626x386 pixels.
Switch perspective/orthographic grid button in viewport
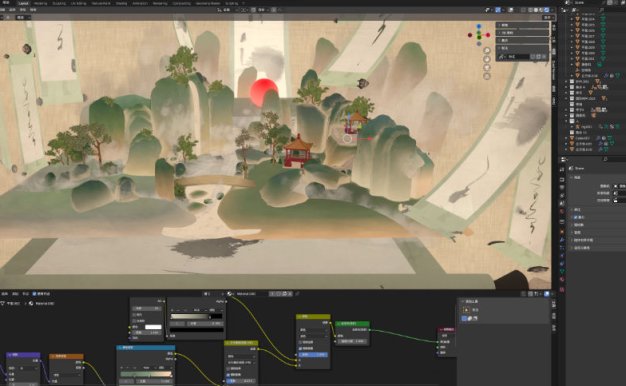487,76
